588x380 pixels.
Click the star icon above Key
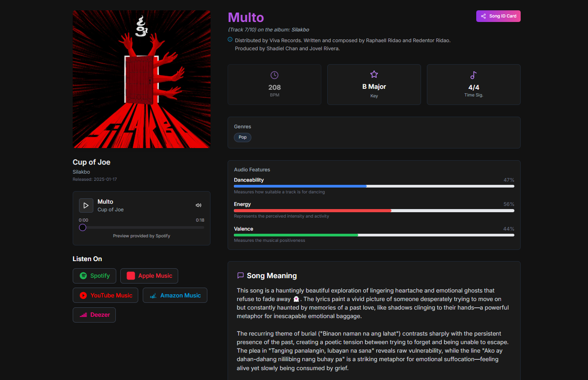374,74
